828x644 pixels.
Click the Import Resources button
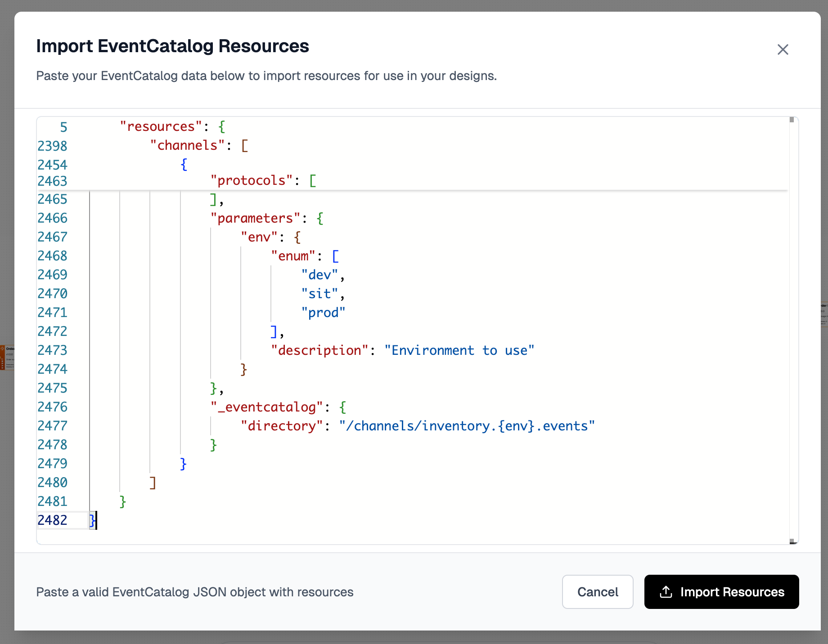coord(721,592)
